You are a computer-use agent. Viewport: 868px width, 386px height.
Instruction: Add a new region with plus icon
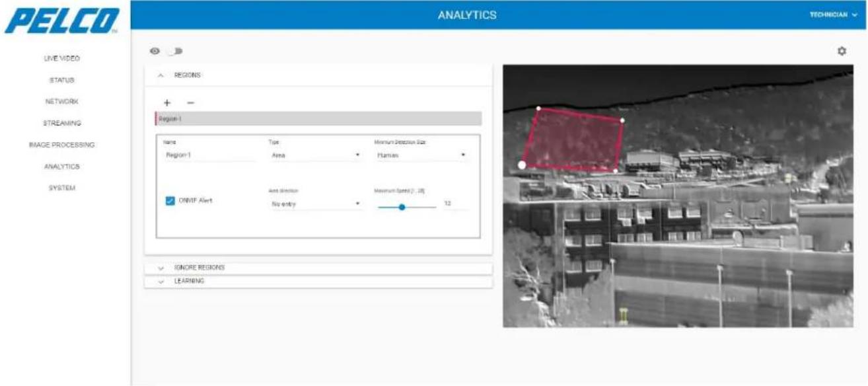click(167, 103)
